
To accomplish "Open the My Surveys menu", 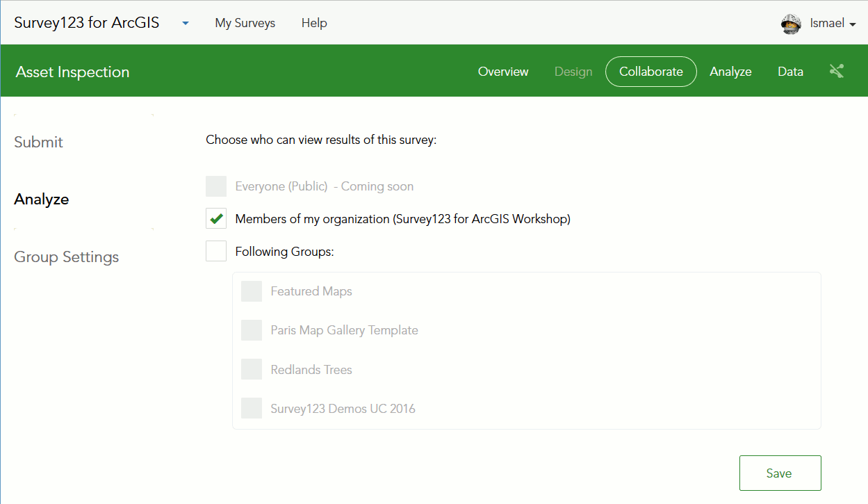I will click(x=245, y=24).
